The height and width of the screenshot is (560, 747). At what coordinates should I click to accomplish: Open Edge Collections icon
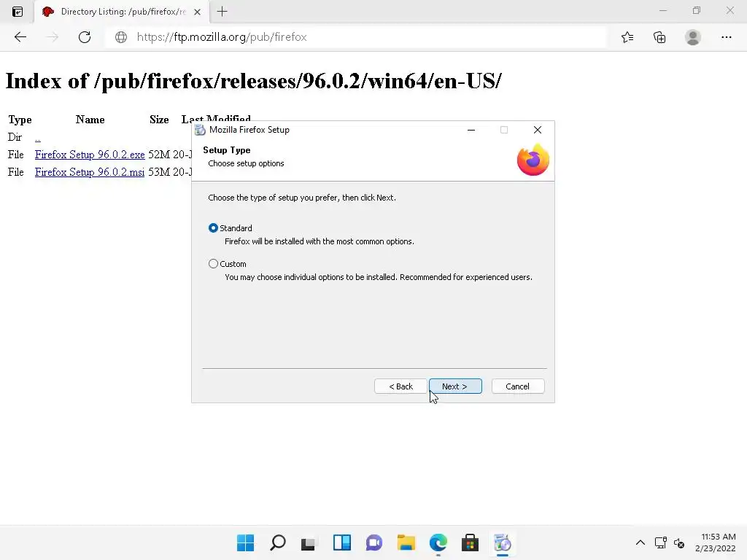(x=659, y=37)
